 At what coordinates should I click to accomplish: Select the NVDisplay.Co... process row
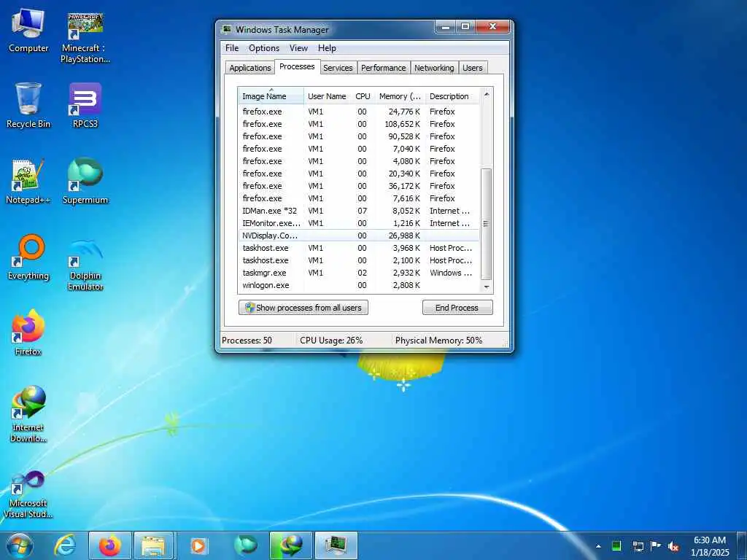click(x=359, y=236)
